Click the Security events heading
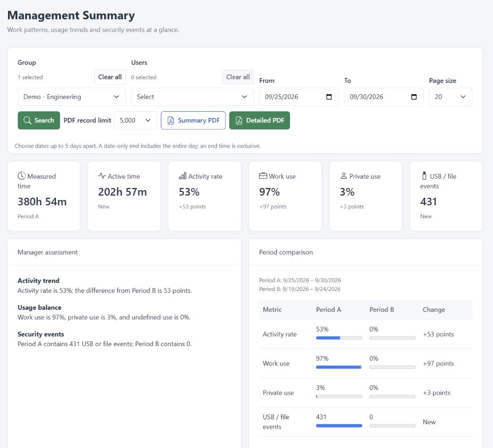Viewport: 493px width, 448px height. pyautogui.click(x=41, y=334)
